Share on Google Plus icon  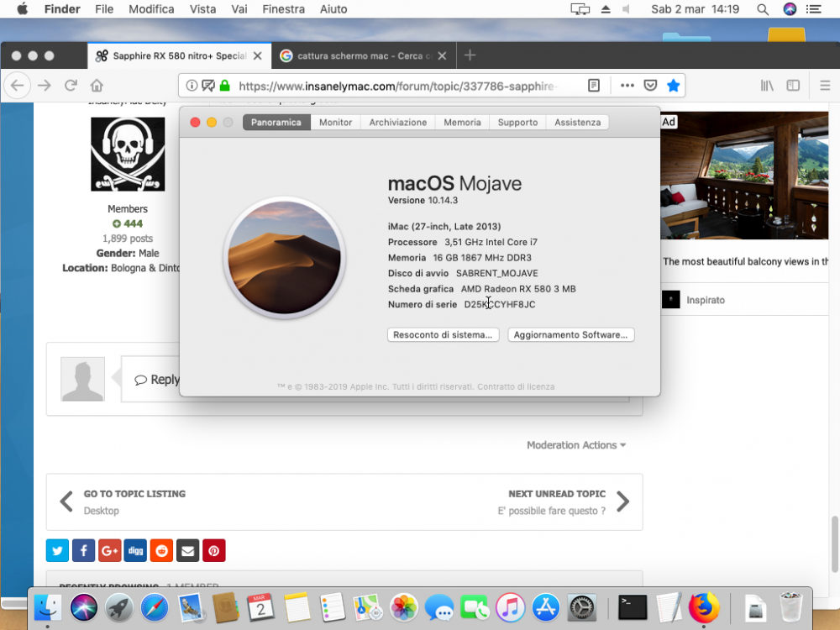(x=109, y=551)
